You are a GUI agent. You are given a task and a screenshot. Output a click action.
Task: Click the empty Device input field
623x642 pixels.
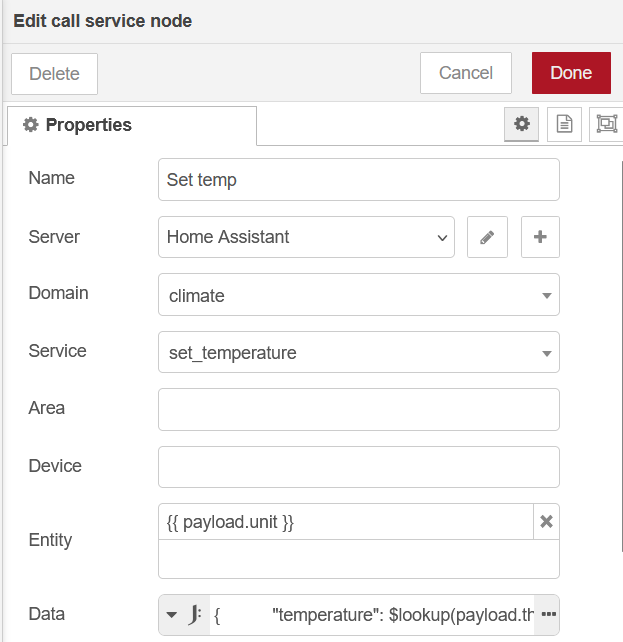(x=358, y=467)
